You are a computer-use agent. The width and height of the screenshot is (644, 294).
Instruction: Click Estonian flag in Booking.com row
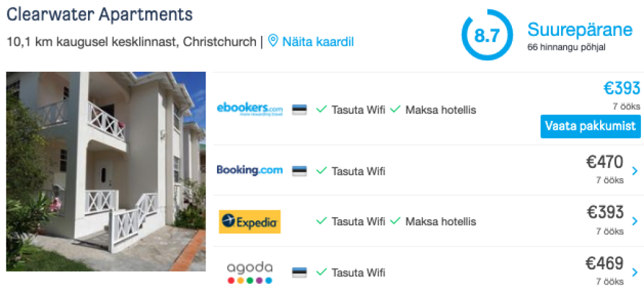[299, 171]
